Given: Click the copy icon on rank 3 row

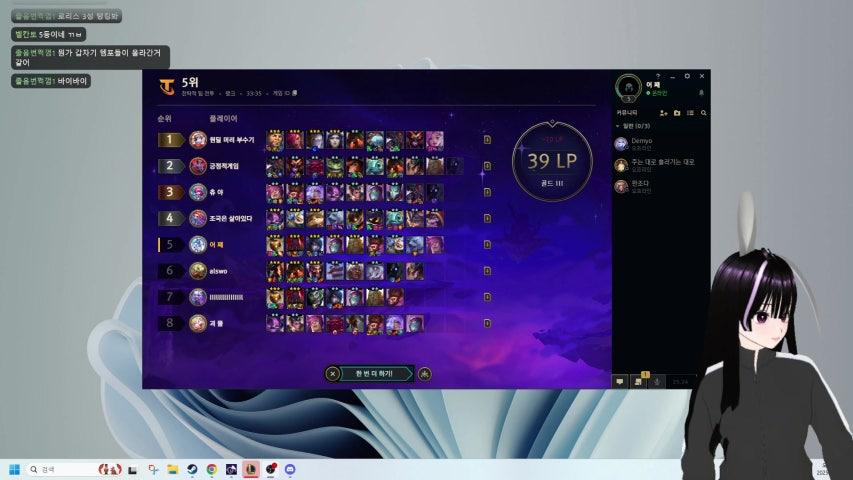Looking at the screenshot, I should coord(487,192).
